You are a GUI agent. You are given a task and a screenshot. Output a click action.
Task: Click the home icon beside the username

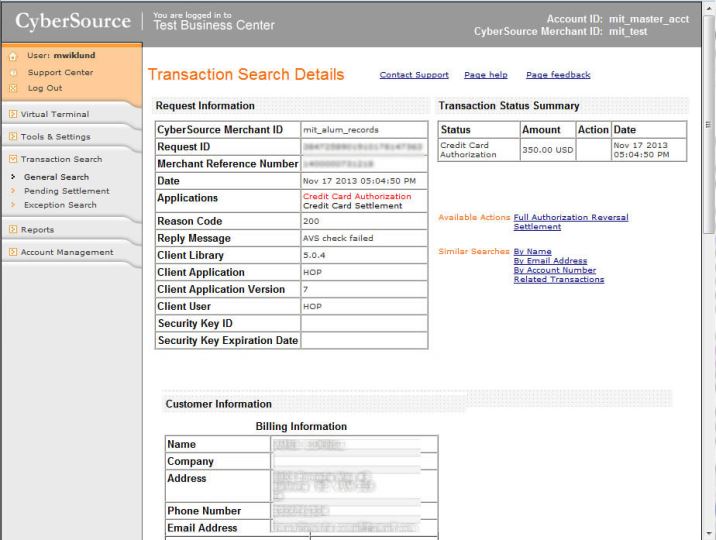(11, 56)
